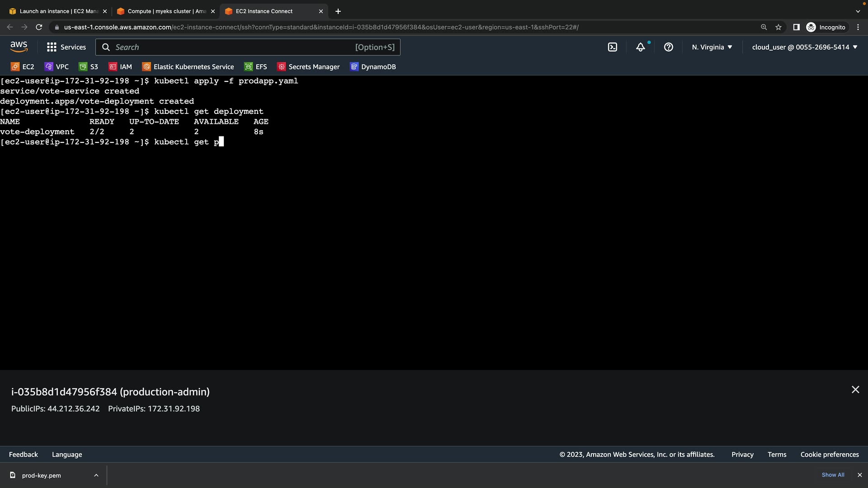Close the instance info panel
Screen dimensions: 868x488
[855, 389]
